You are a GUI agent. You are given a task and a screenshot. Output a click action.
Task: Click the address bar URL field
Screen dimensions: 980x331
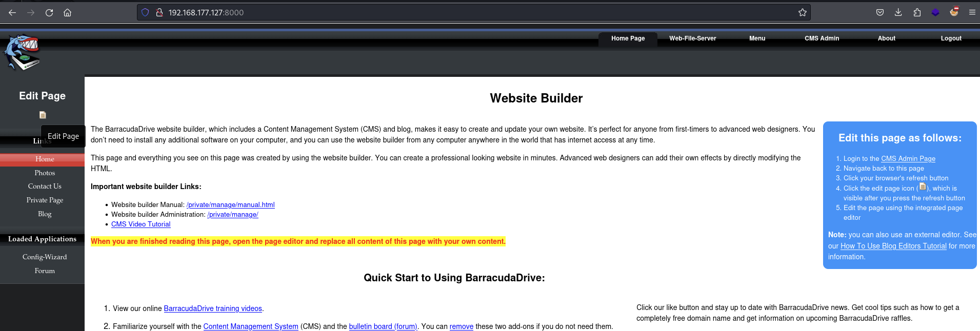pyautogui.click(x=462, y=13)
